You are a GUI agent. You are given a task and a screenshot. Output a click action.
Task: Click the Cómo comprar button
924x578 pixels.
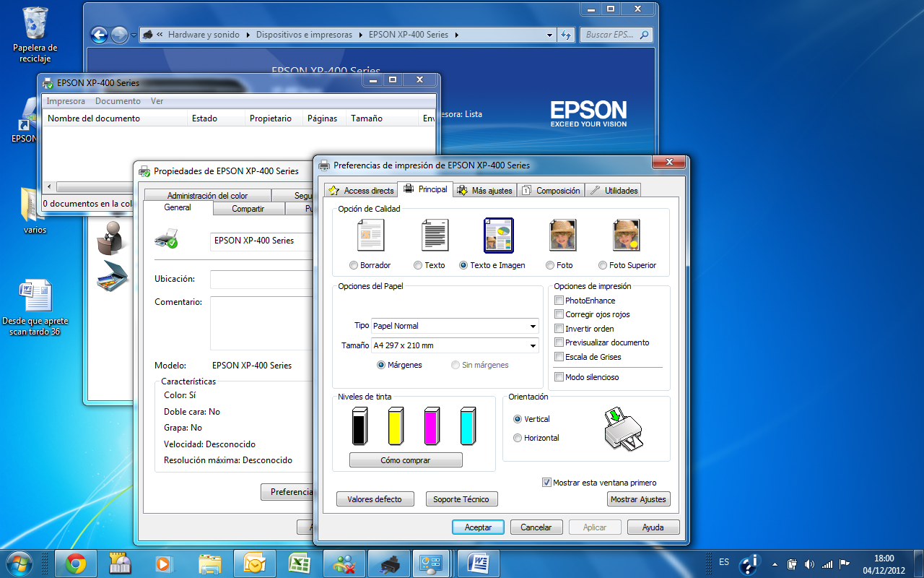[406, 460]
